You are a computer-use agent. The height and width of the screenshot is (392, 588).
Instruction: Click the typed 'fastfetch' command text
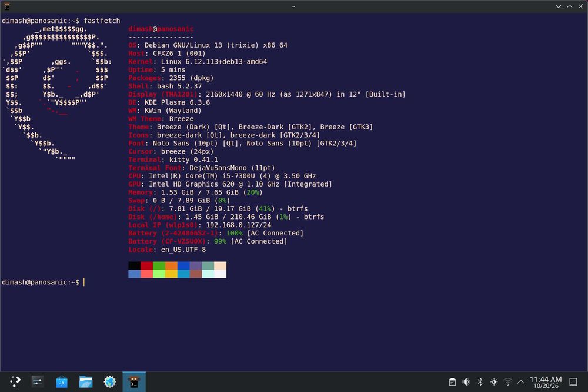(102, 21)
